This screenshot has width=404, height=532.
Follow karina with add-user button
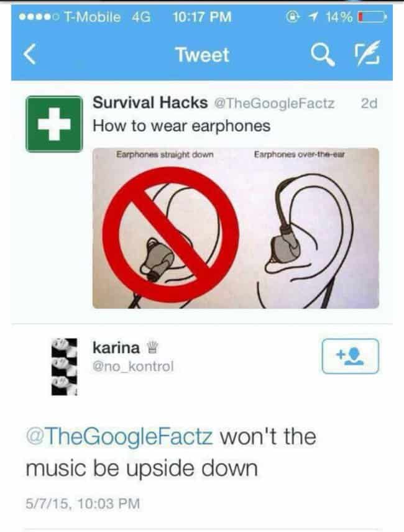click(350, 356)
